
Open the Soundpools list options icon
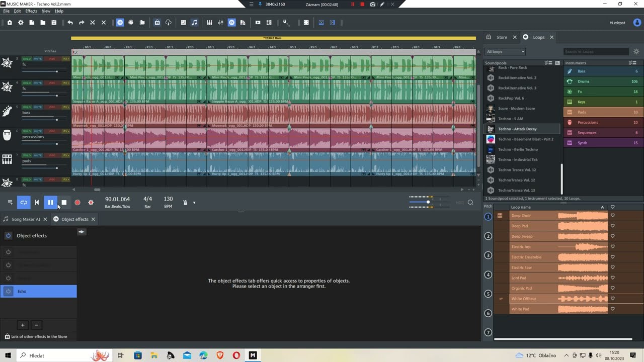[x=548, y=63]
